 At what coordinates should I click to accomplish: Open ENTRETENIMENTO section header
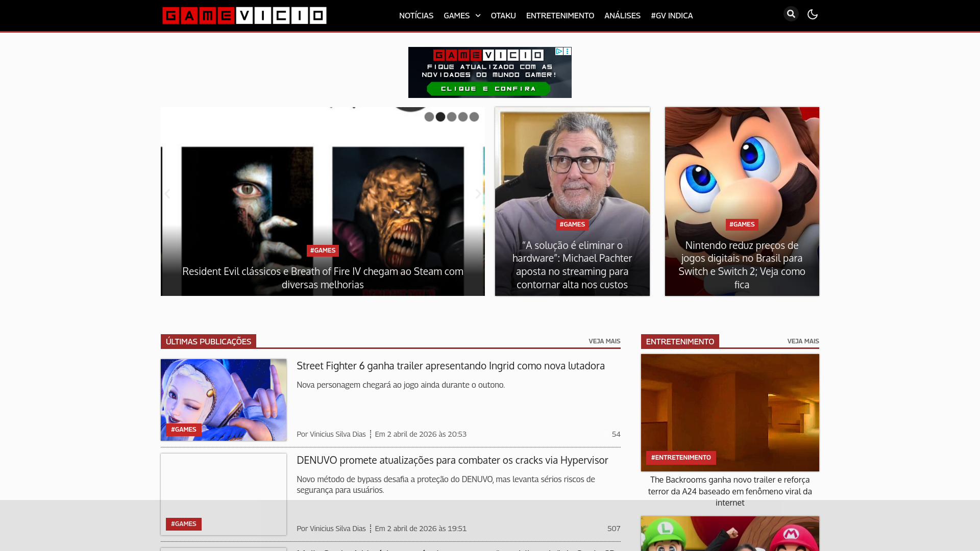point(680,341)
